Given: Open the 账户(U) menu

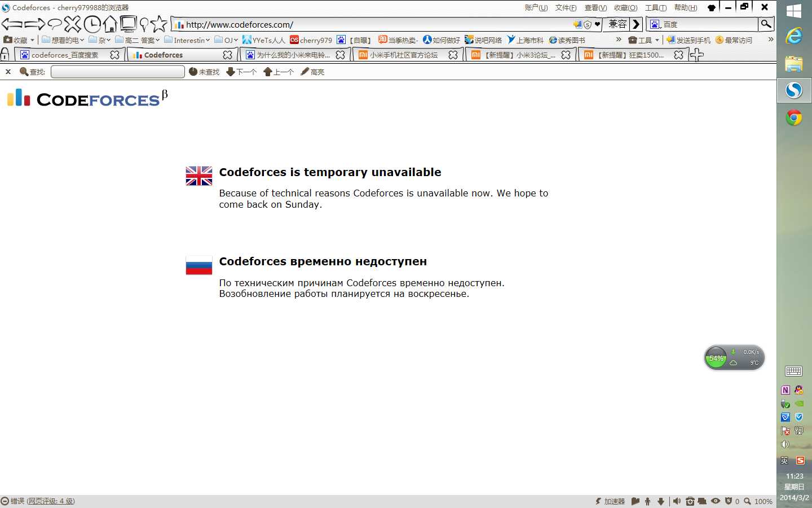Looking at the screenshot, I should pos(536,8).
